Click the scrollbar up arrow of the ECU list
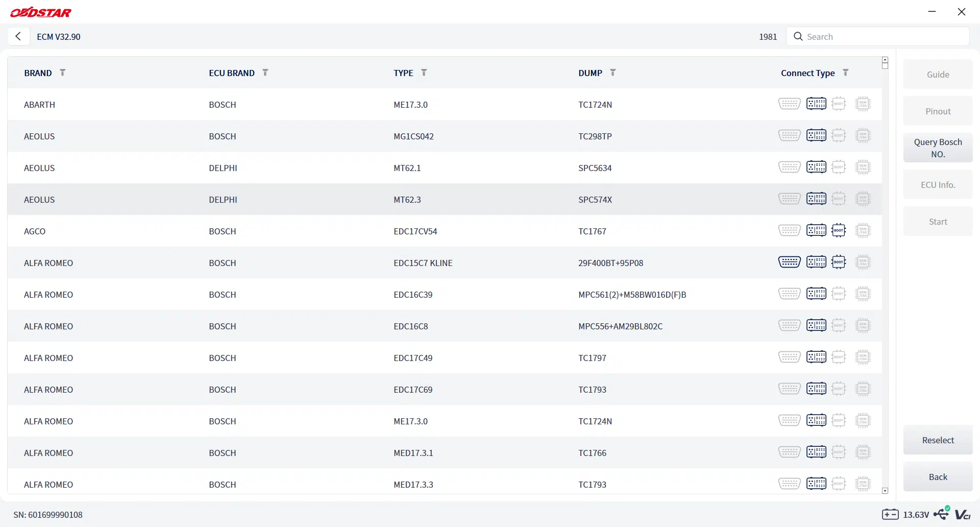The width and height of the screenshot is (980, 527). click(x=885, y=60)
